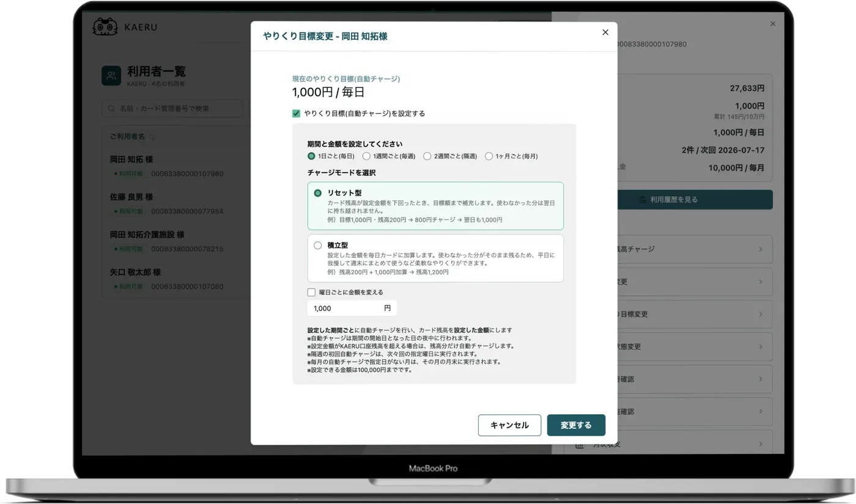Click the search magnifier icon in the users list
The image size is (856, 504).
pyautogui.click(x=111, y=108)
